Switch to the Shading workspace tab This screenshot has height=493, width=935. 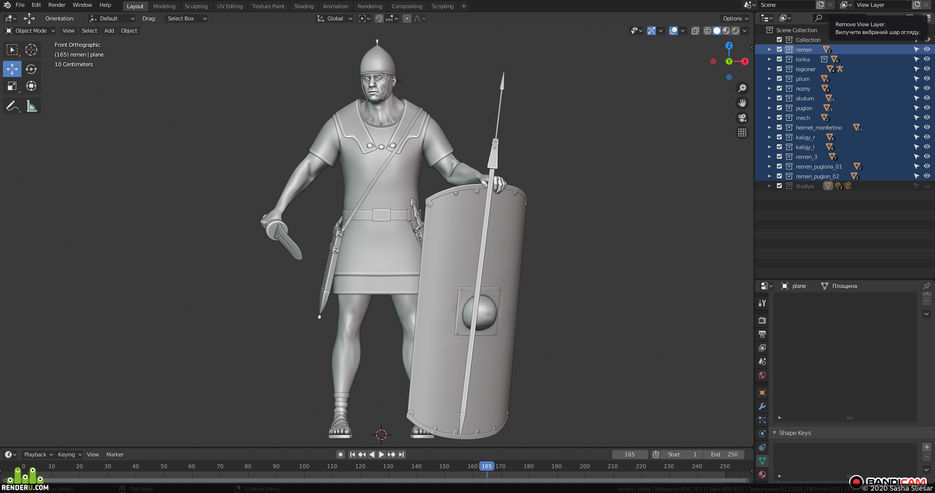click(304, 6)
